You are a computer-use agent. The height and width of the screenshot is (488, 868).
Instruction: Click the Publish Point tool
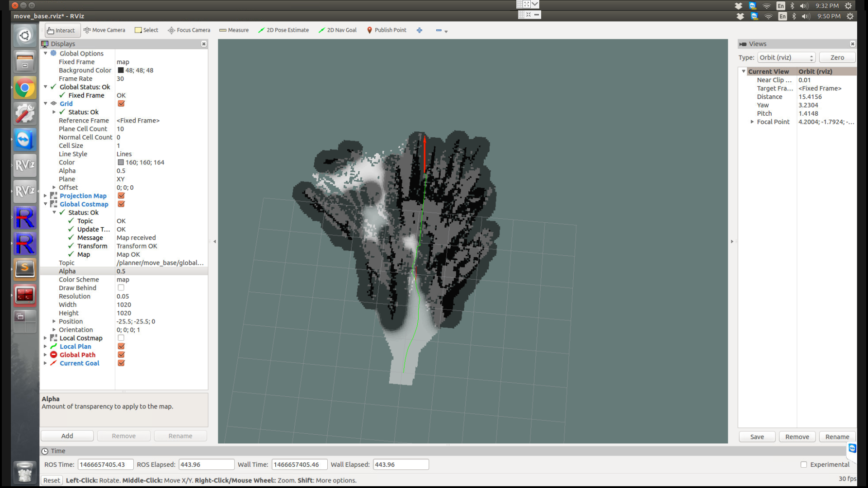pyautogui.click(x=387, y=30)
